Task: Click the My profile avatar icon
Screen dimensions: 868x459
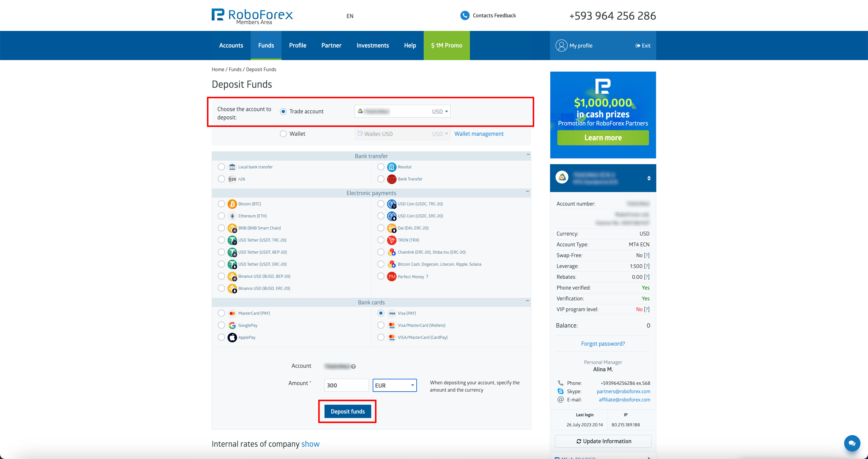Action: coord(561,45)
